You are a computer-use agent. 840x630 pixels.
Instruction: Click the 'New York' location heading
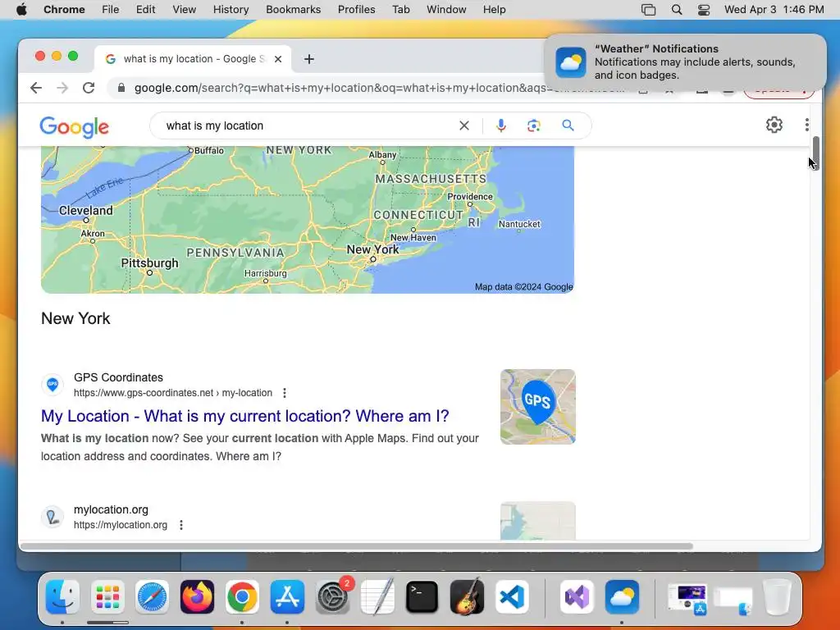pos(75,318)
